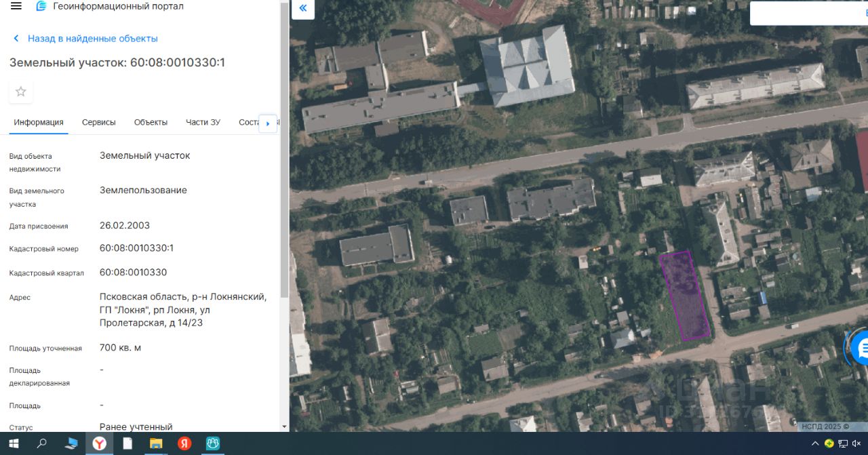Click the Геоинформационный портал logo icon
The image size is (868, 455).
(x=41, y=6)
